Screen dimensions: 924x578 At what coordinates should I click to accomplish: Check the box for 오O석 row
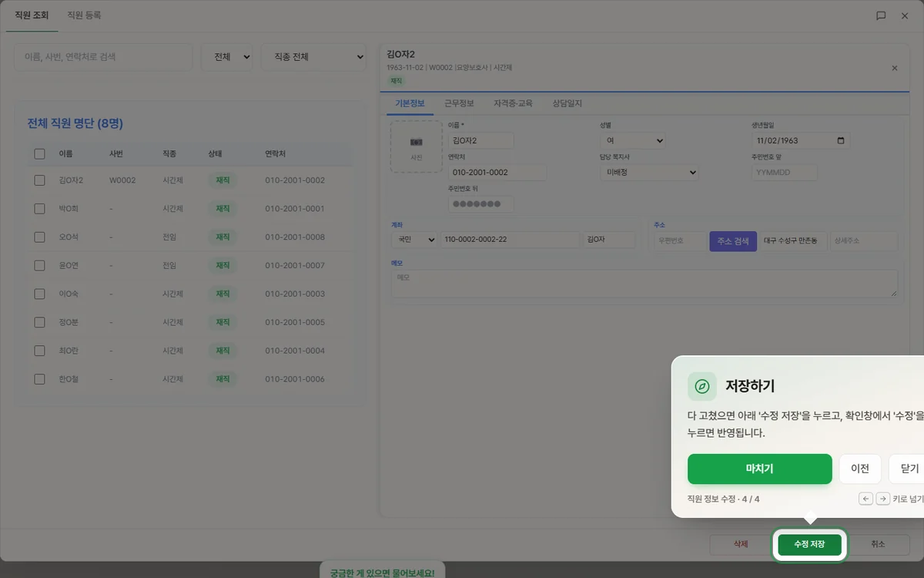40,237
